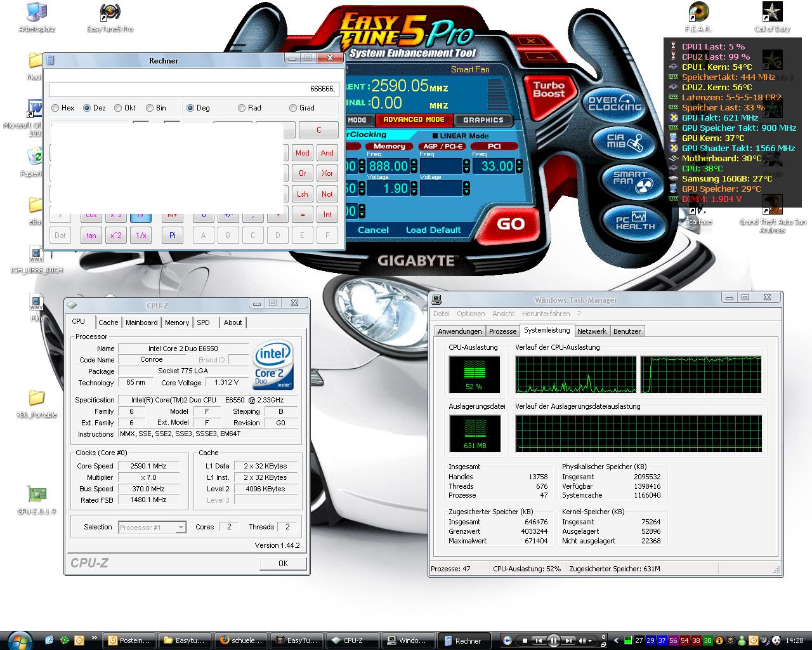Open the taskbar media player volume control

[586, 641]
